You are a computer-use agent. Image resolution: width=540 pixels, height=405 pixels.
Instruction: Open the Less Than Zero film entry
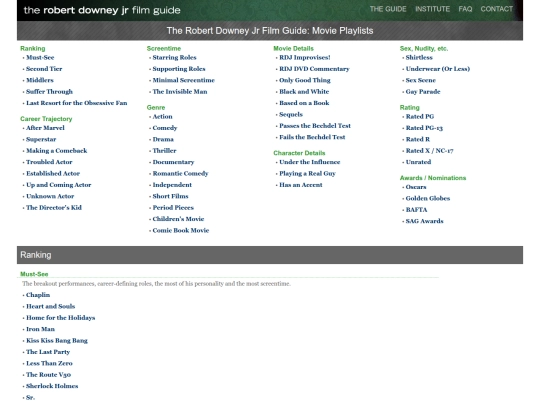[49, 363]
